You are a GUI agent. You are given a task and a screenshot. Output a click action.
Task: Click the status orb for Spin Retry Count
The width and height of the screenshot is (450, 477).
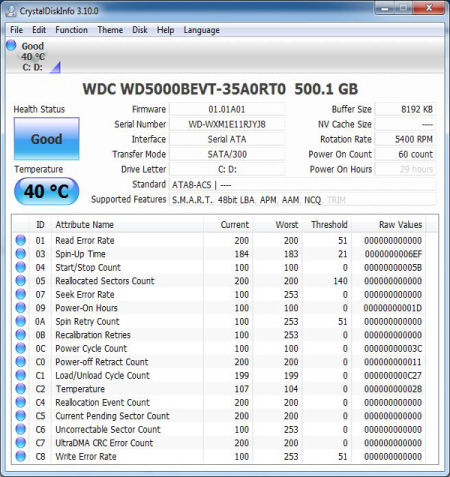click(21, 321)
